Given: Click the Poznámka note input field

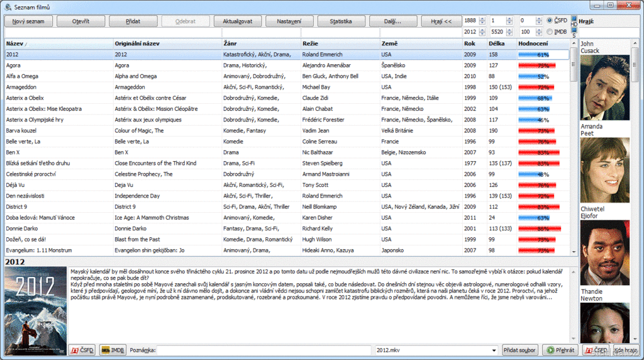Looking at the screenshot, I should [264, 350].
